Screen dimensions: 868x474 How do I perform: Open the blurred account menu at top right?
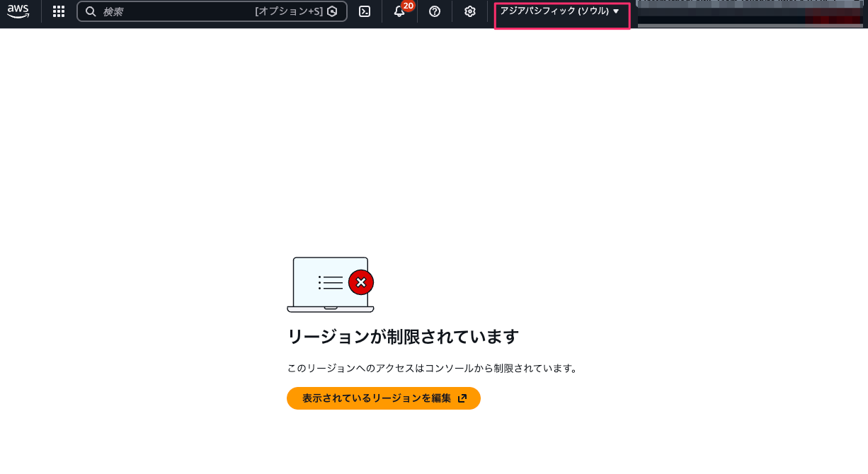click(750, 11)
